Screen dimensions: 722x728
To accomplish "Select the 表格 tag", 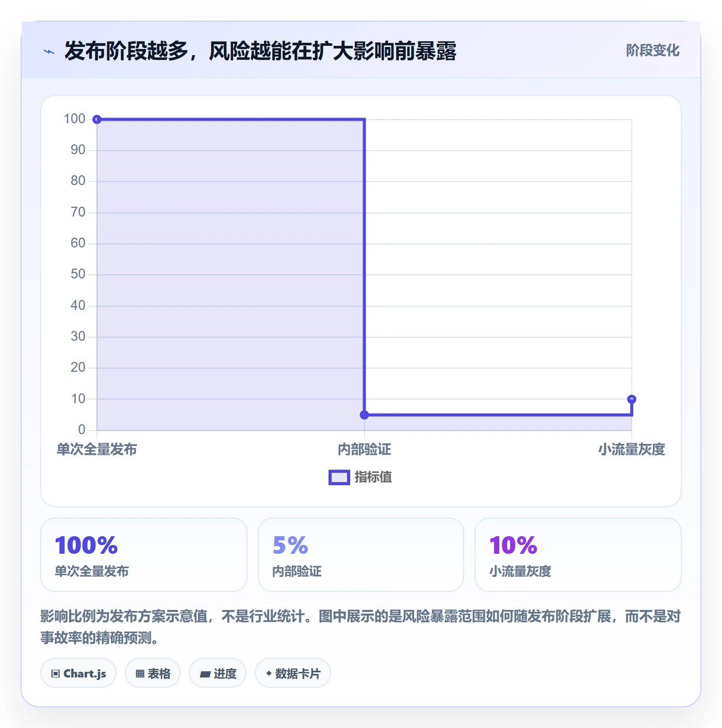I will [x=153, y=673].
